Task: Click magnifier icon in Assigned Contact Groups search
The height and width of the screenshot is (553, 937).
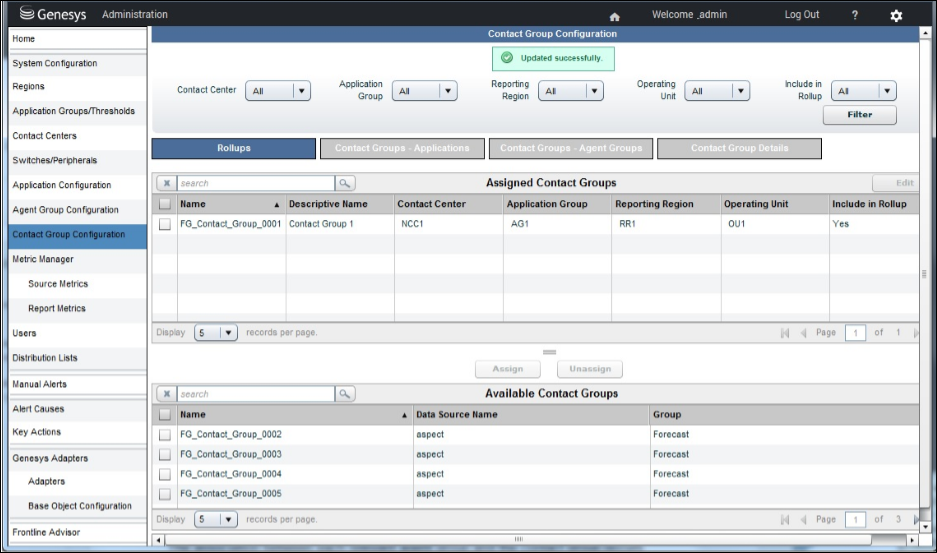Action: coord(344,184)
